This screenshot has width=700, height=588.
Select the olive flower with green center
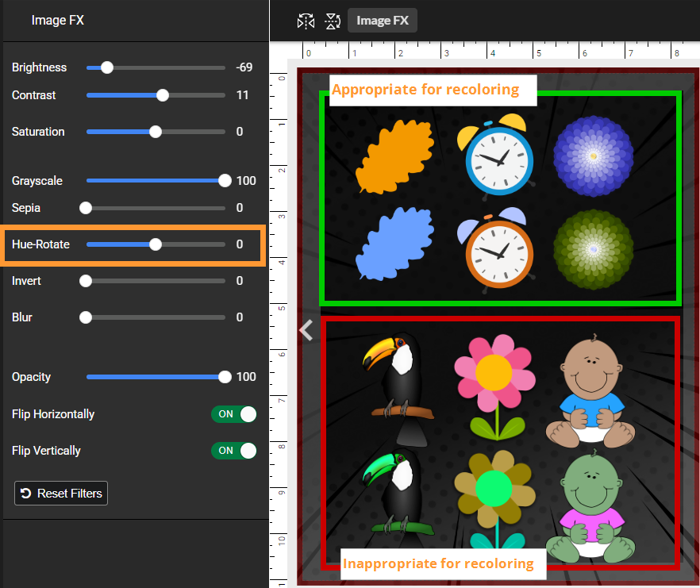[495, 499]
